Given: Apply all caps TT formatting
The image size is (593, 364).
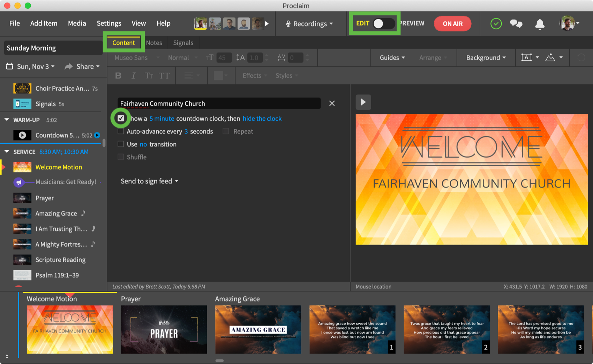Looking at the screenshot, I should click(x=164, y=76).
